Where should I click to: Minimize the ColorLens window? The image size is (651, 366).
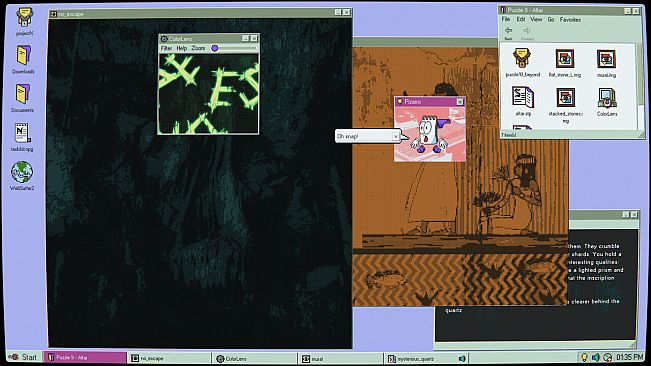[245, 38]
